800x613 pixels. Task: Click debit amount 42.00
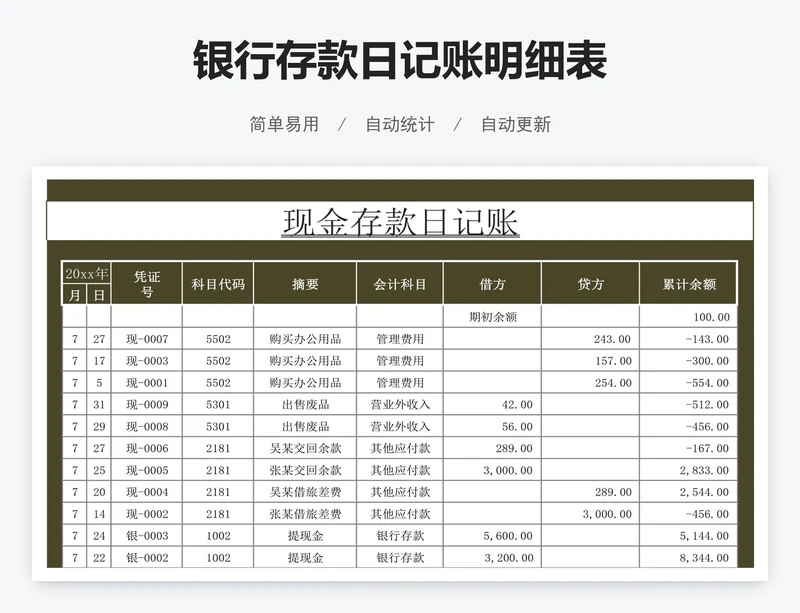coord(492,404)
